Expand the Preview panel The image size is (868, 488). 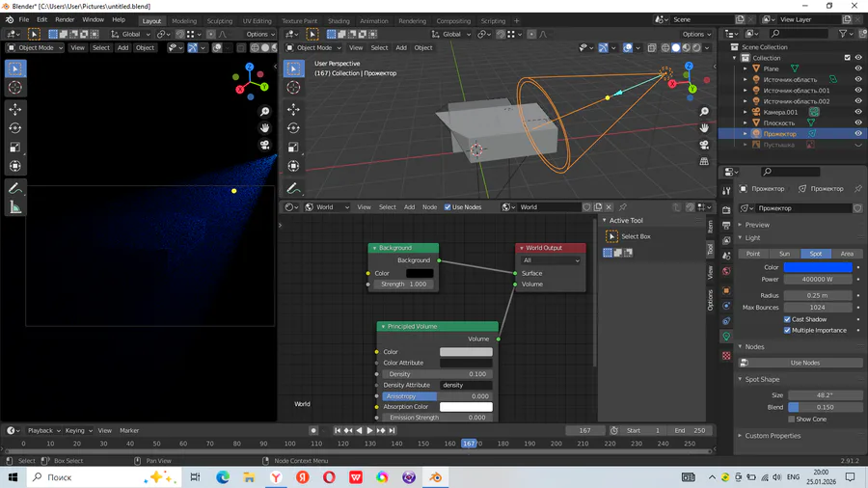[x=757, y=225]
